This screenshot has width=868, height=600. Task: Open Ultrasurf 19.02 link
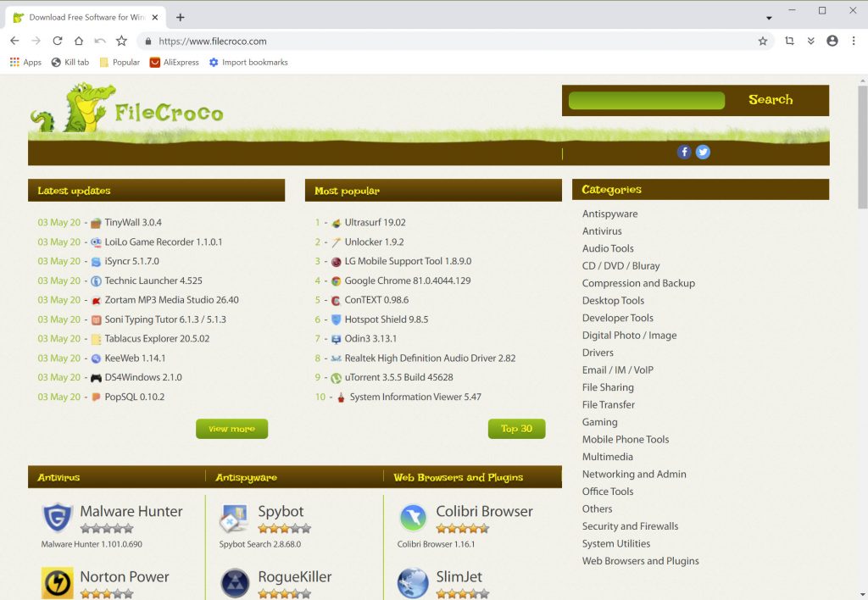[x=376, y=223]
